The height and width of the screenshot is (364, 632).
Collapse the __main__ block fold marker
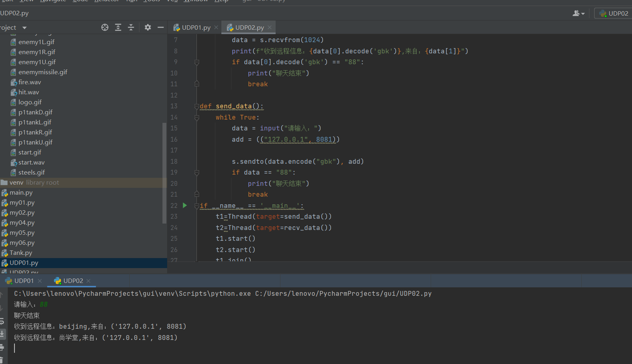[197, 206]
